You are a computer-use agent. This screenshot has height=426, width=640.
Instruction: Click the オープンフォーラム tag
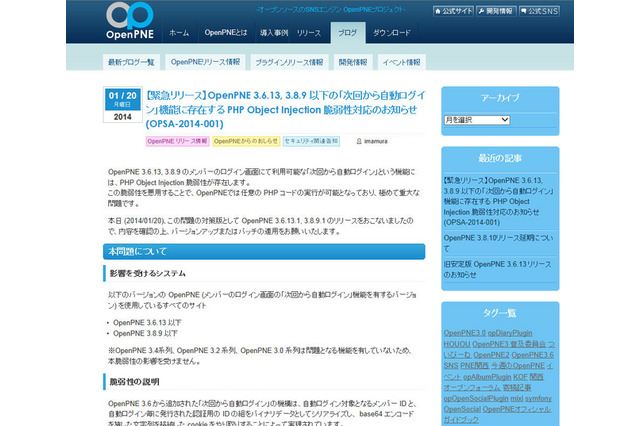(x=472, y=387)
